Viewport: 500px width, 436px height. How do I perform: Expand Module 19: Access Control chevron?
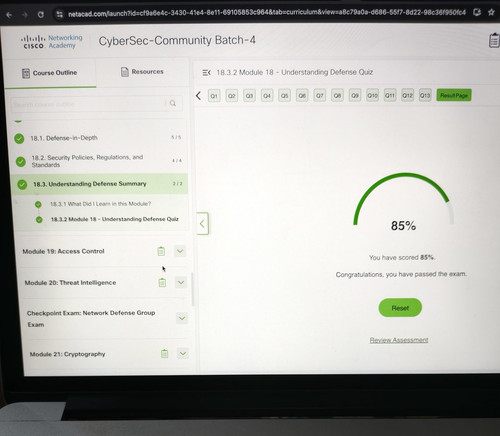180,251
